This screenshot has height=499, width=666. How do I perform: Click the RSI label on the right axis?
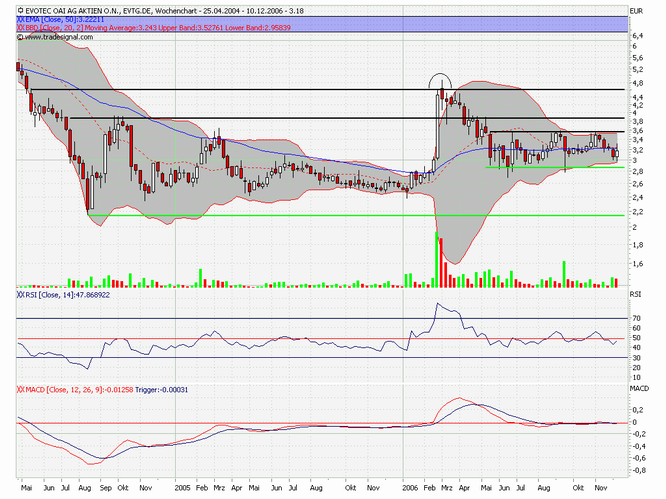635,294
